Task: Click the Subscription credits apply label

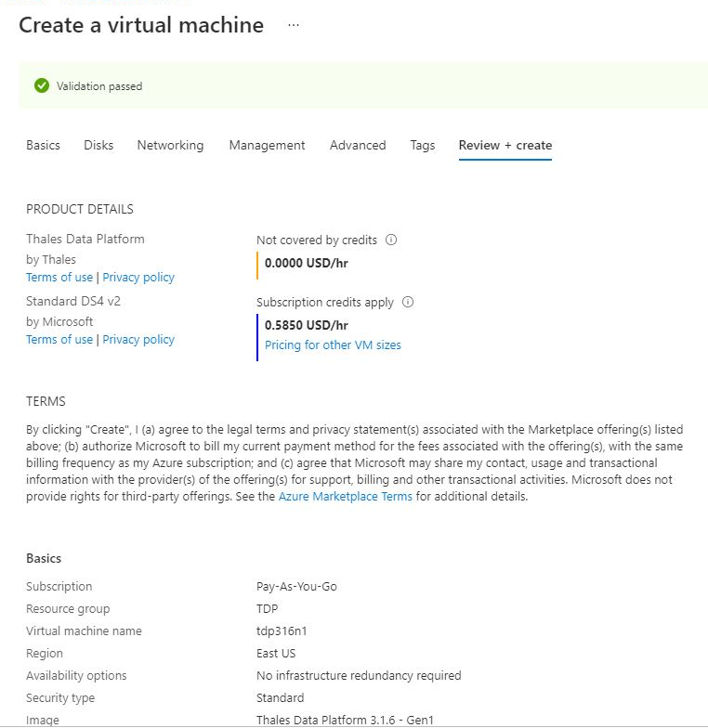Action: click(x=325, y=303)
